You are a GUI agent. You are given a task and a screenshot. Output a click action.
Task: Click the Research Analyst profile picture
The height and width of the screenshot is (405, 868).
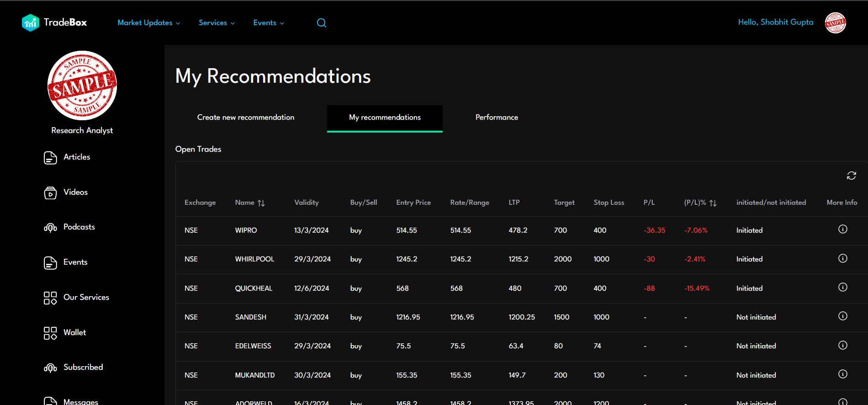82,85
